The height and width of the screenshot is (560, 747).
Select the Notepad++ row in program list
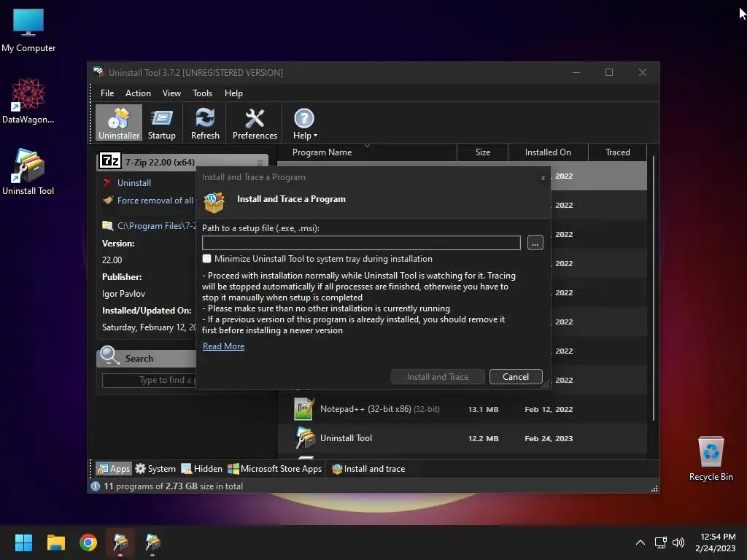462,410
